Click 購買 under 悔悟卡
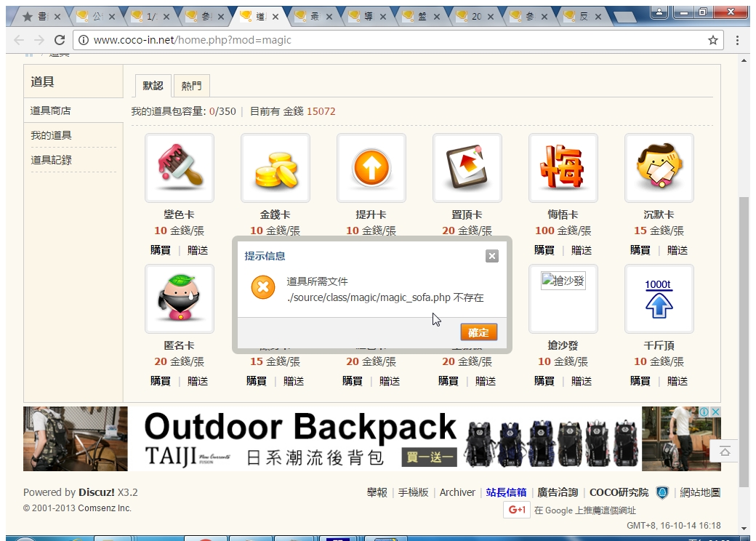 point(544,250)
